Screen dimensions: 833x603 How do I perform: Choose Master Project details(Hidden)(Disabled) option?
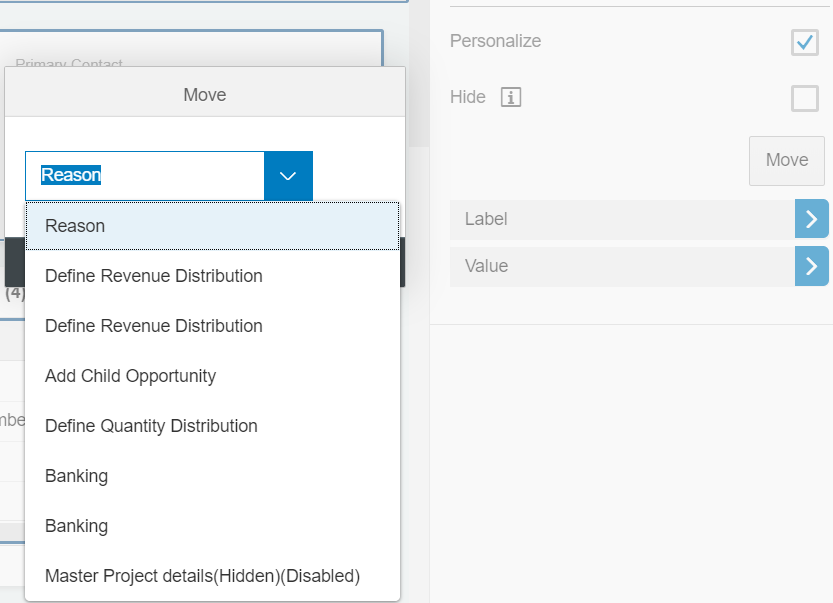(212, 575)
